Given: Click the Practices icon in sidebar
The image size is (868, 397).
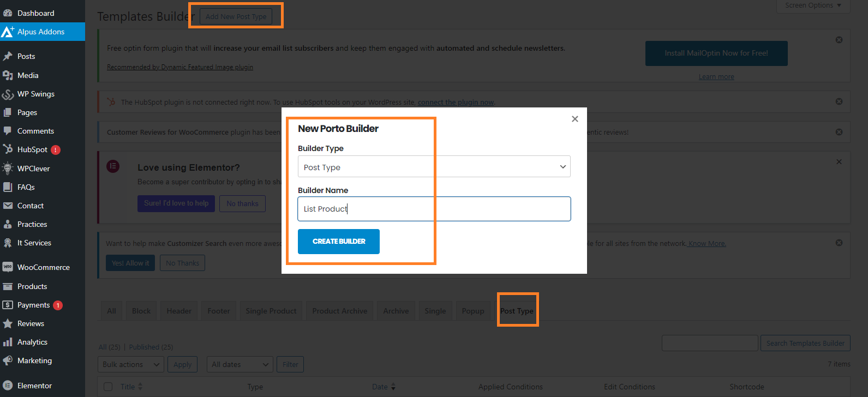Looking at the screenshot, I should pos(8,224).
